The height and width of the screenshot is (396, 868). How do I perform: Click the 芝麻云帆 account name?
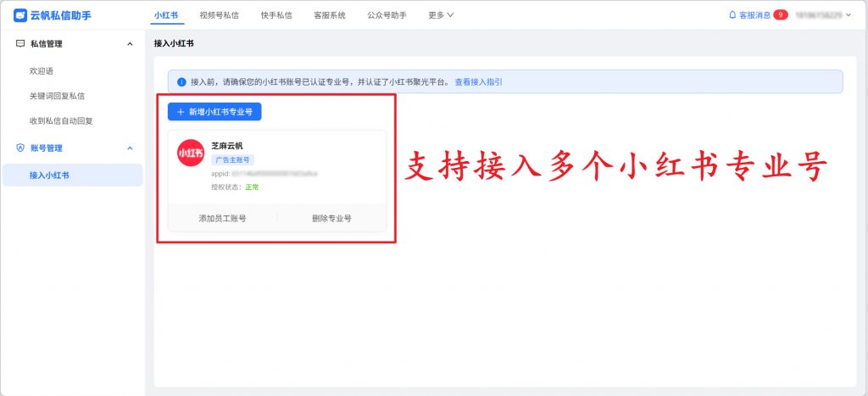click(227, 146)
